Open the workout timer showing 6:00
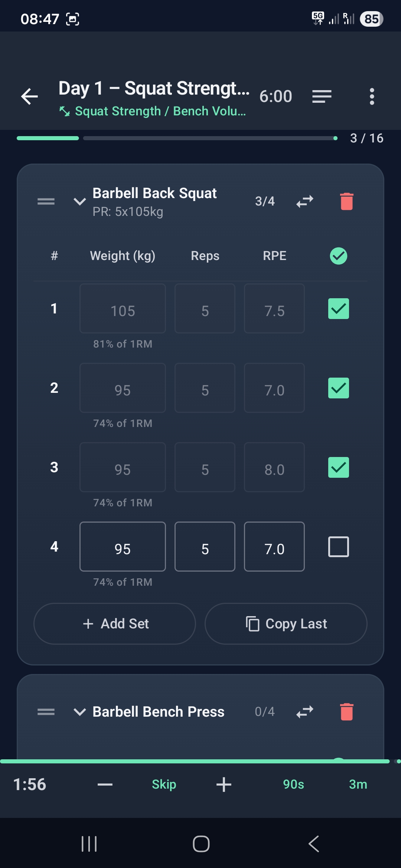401x868 pixels. tap(276, 96)
